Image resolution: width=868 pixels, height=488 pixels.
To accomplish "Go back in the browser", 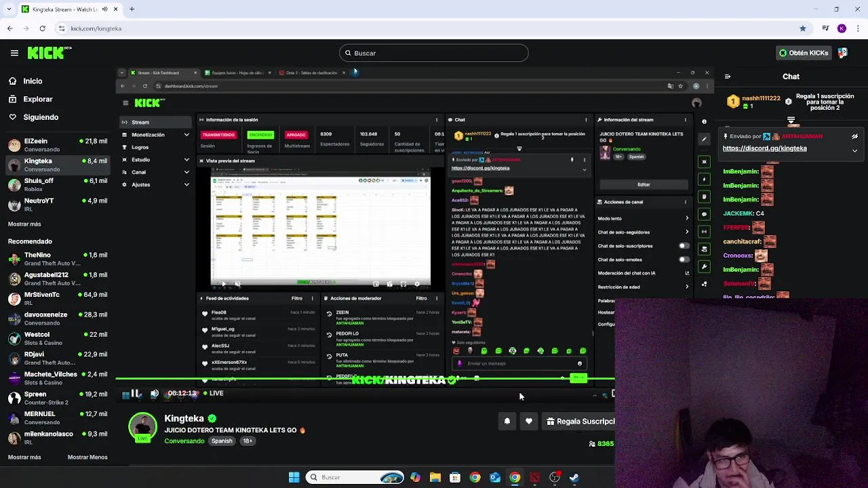I will (9, 28).
